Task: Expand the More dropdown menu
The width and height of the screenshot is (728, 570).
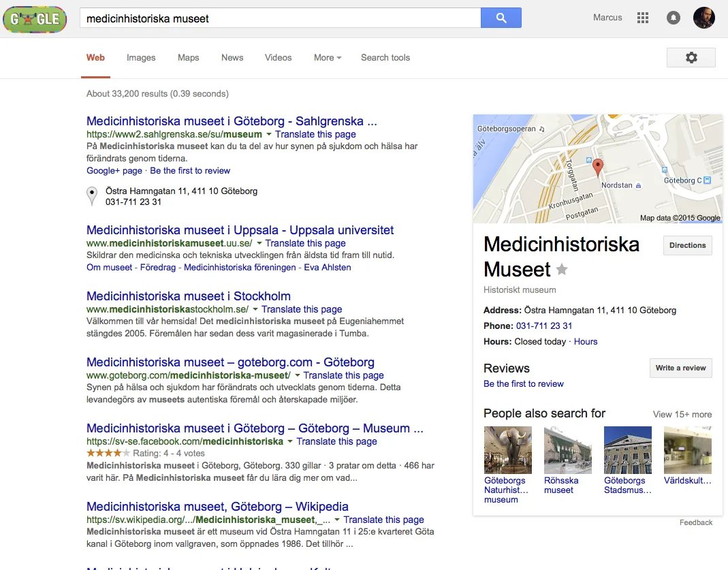Action: click(328, 58)
